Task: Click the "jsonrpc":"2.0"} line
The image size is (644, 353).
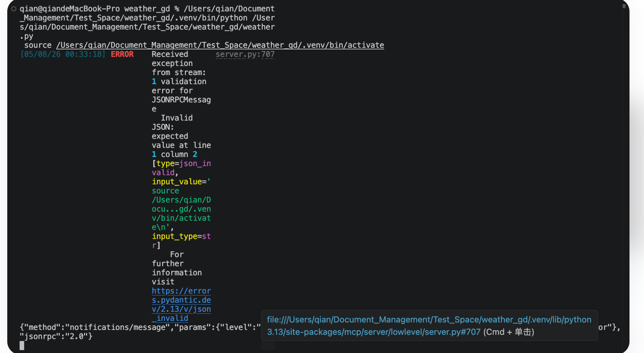Action: pos(56,336)
